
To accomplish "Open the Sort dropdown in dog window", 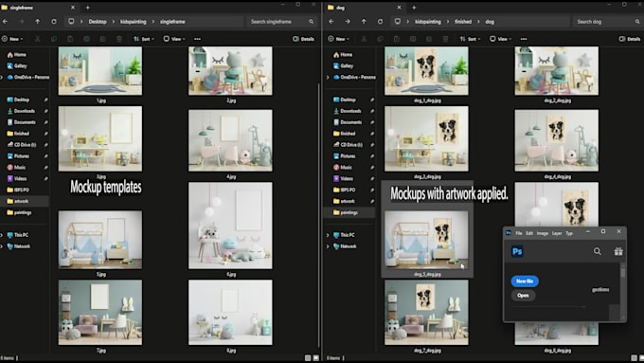I will point(470,39).
